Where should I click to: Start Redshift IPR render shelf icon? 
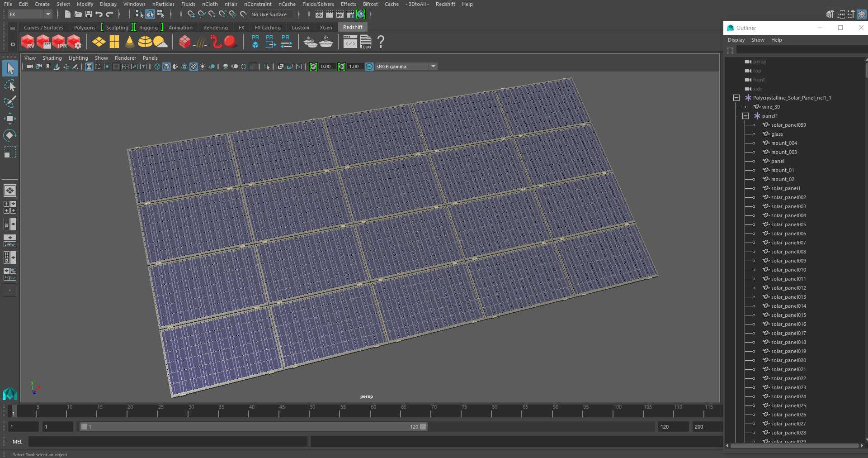pyautogui.click(x=59, y=42)
